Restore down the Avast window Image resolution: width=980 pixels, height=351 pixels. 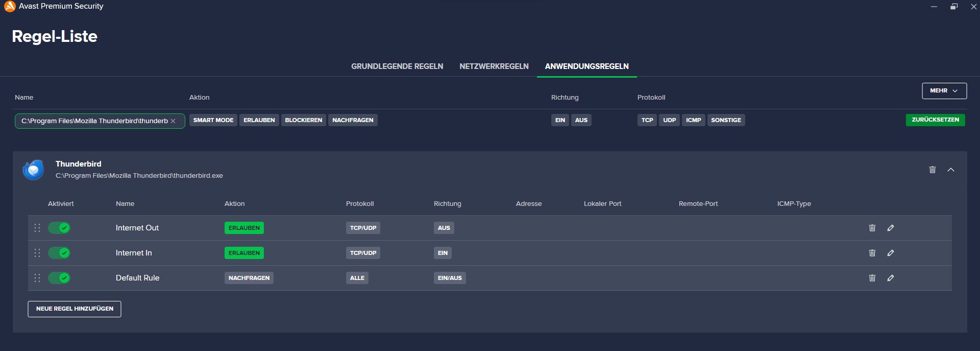click(x=954, y=6)
